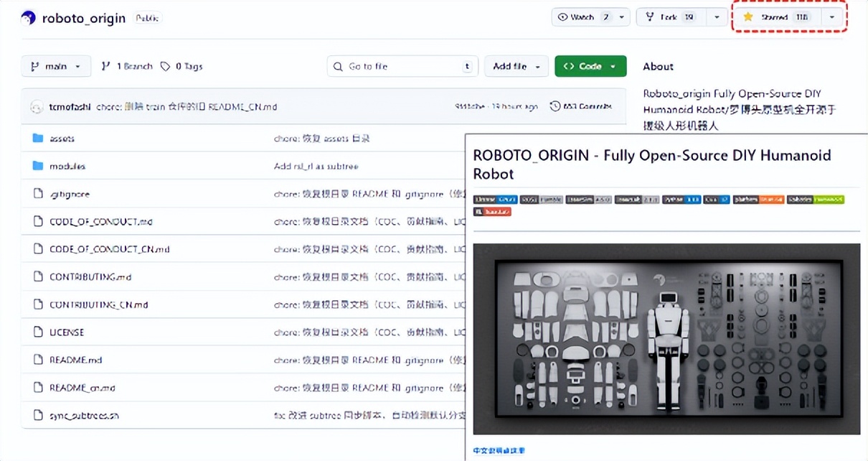Expand the Watch notifications dropdown arrow
The width and height of the screenshot is (868, 461).
coord(622,17)
